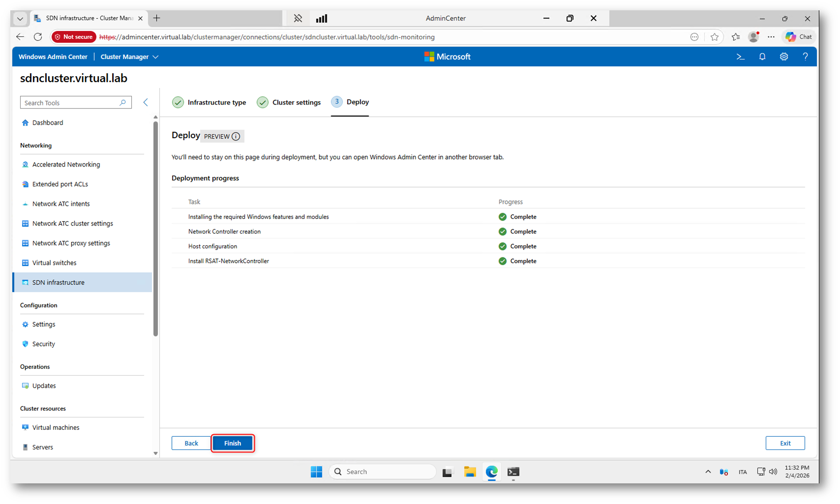The image size is (840, 504).
Task: Open the notifications bell
Action: tap(762, 57)
